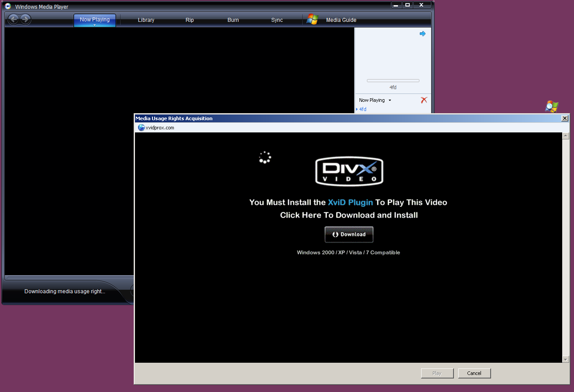
Task: Select the Burn tab
Action: coord(233,20)
